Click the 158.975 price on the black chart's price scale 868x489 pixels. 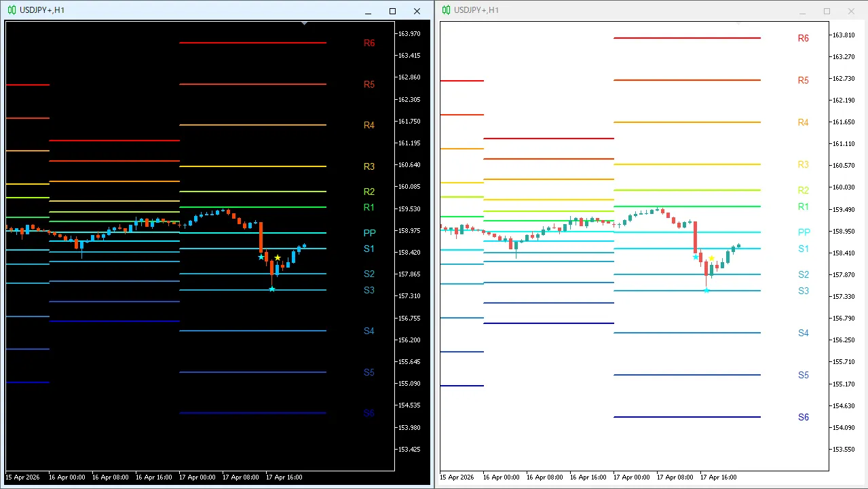click(x=409, y=231)
